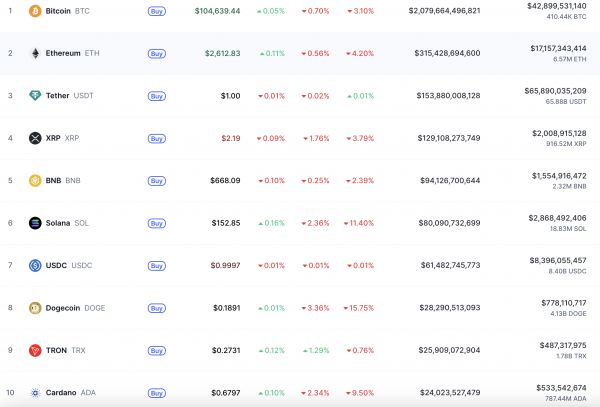Viewport: 600px width, 407px height.
Task: Buy Bitcoin using its Buy button
Action: pos(157,11)
